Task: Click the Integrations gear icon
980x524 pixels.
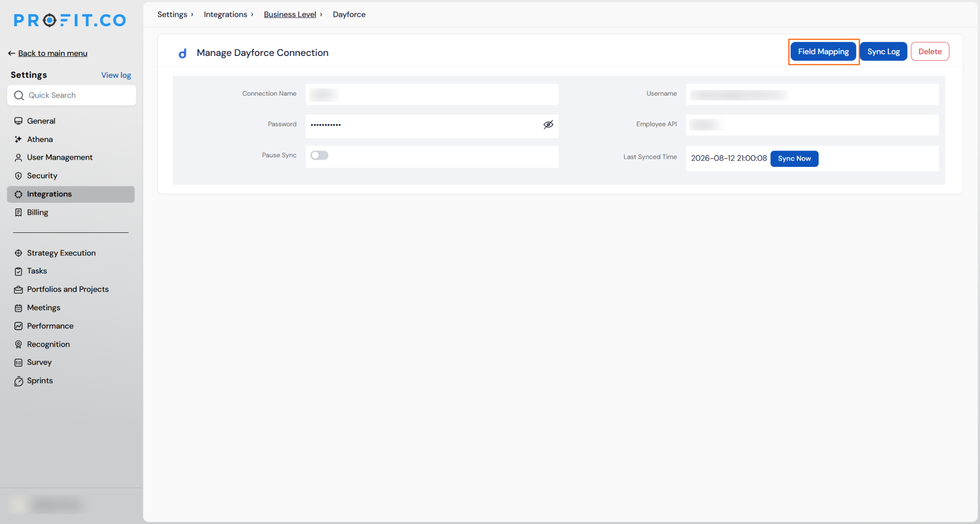Action: coord(18,194)
